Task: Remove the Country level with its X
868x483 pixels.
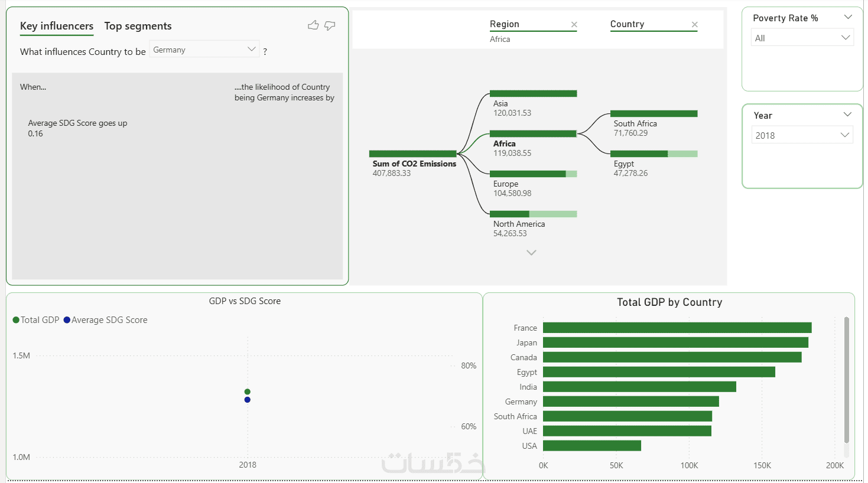Action: pyautogui.click(x=694, y=24)
